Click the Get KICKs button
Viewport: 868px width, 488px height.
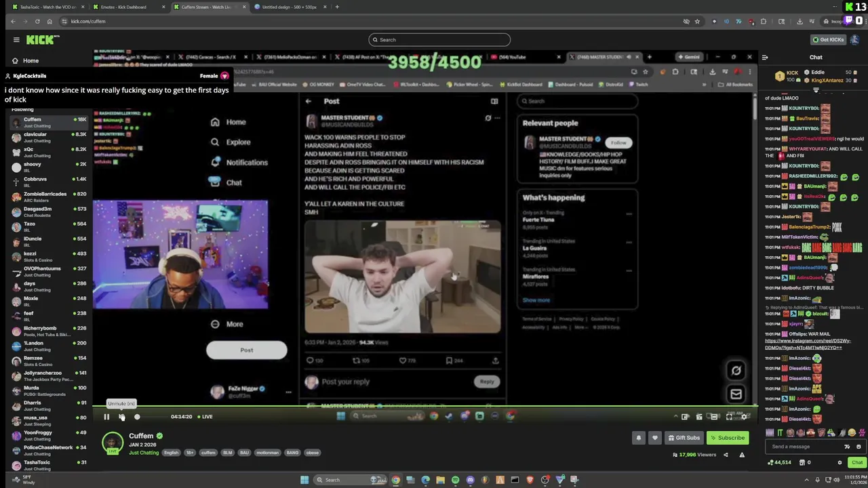pos(828,40)
